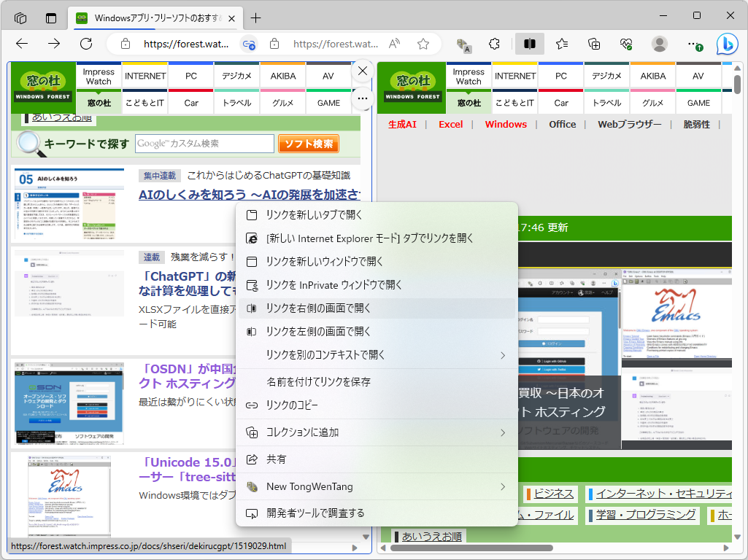Click the Emacs article thumbnail in the left pane

point(69,496)
